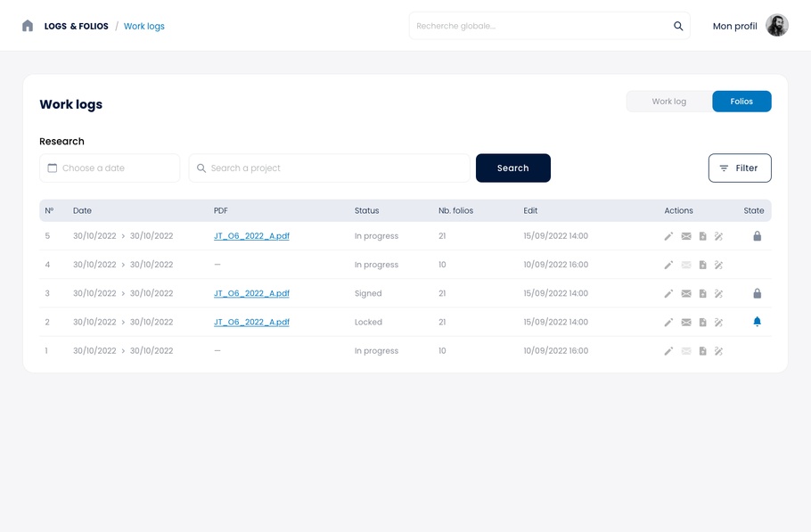
Task: Click the signature pen icon for log 2
Action: tap(718, 323)
